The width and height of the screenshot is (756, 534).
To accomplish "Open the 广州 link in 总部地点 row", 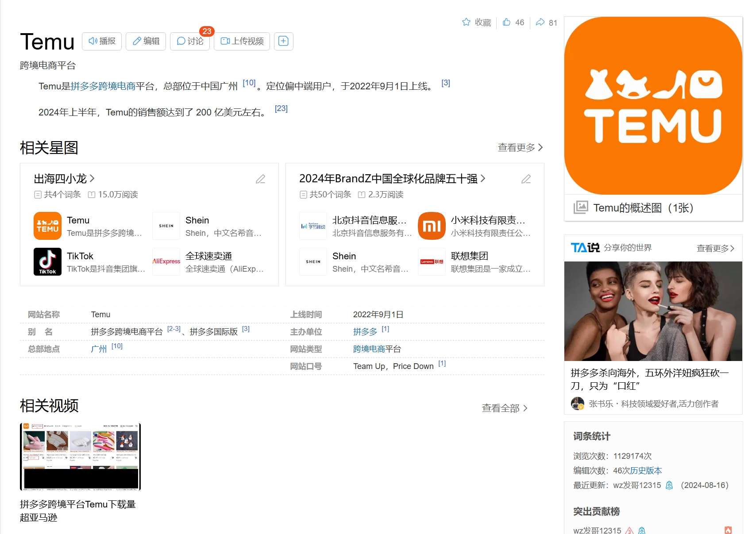I will (x=99, y=349).
